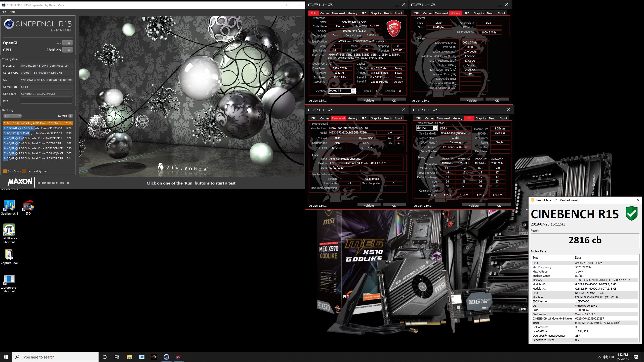The height and width of the screenshot is (362, 644).
Task: Click the Info field in Cinebench
Action: [x=46, y=101]
